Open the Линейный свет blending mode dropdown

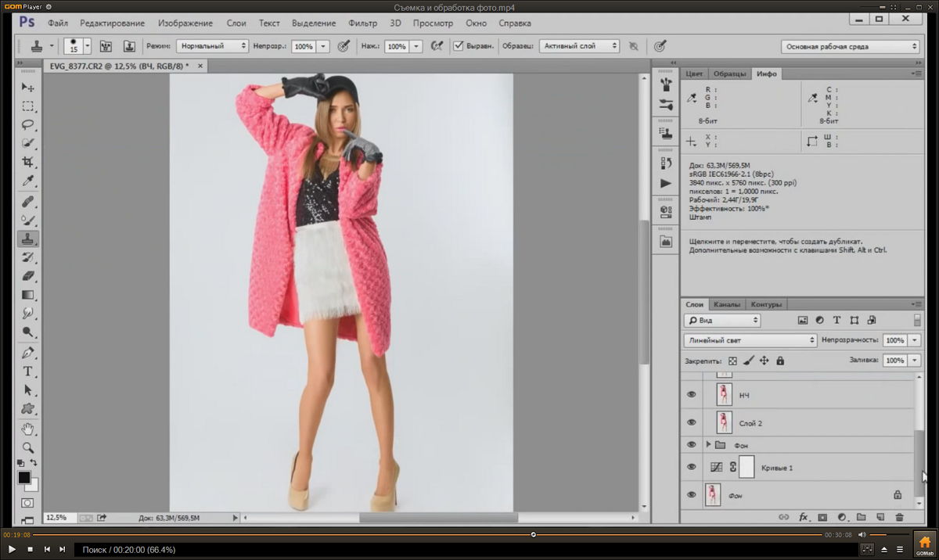[750, 341]
